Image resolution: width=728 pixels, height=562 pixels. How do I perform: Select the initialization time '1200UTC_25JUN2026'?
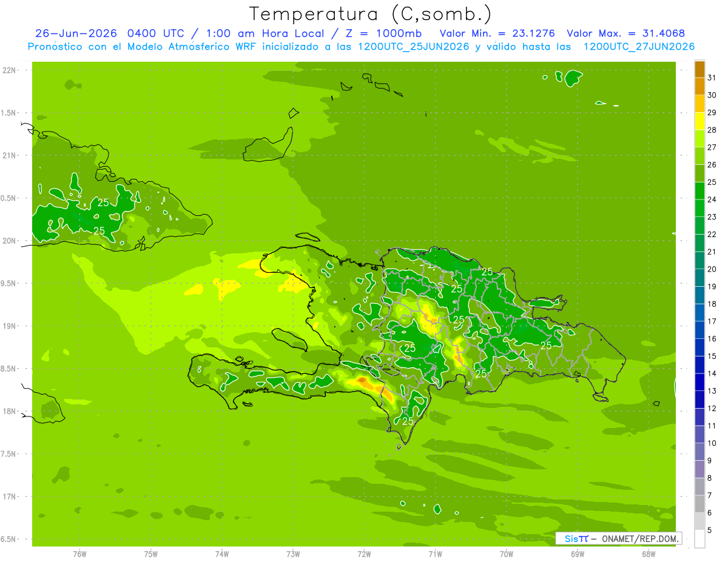pos(414,47)
